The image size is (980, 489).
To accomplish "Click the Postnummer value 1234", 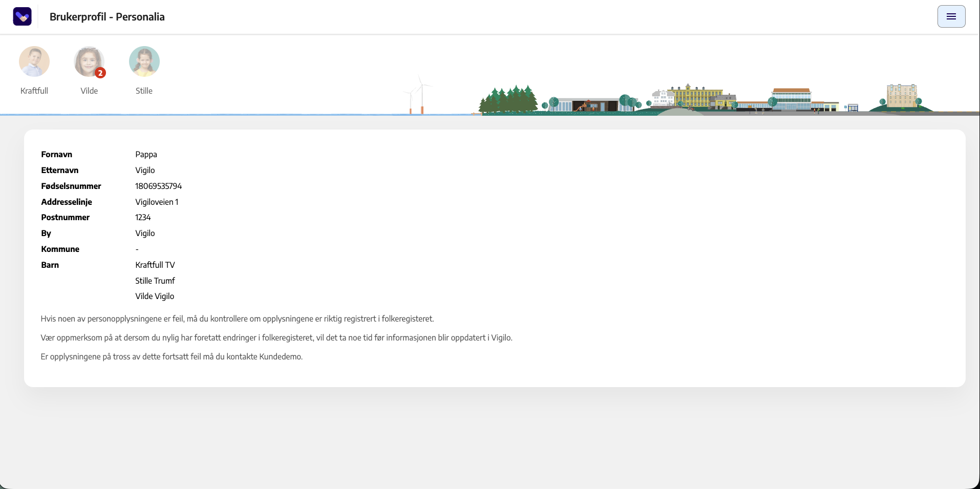I will coord(143,217).
